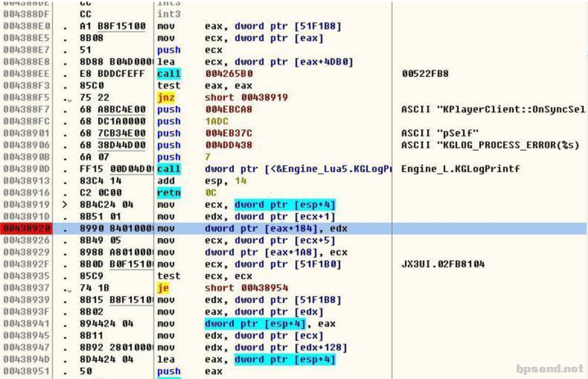Click hex bytes 8B4C24 04

[106, 205]
